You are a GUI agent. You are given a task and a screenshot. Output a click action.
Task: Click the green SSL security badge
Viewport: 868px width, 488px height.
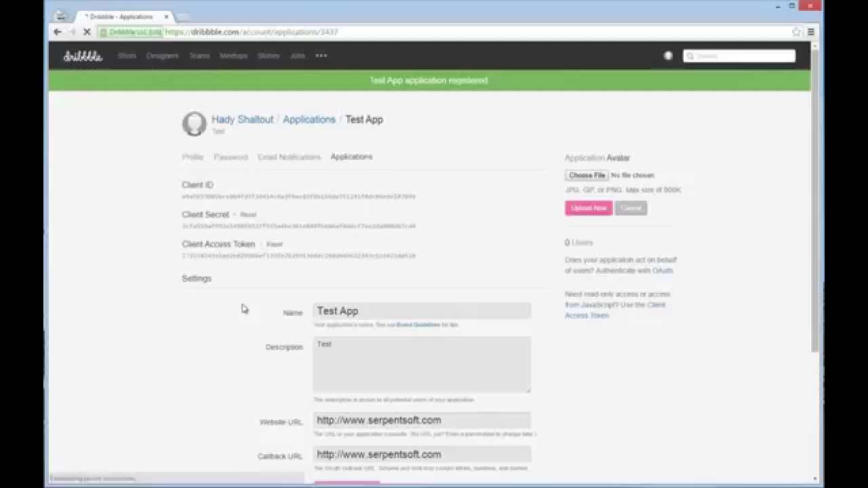click(x=130, y=32)
